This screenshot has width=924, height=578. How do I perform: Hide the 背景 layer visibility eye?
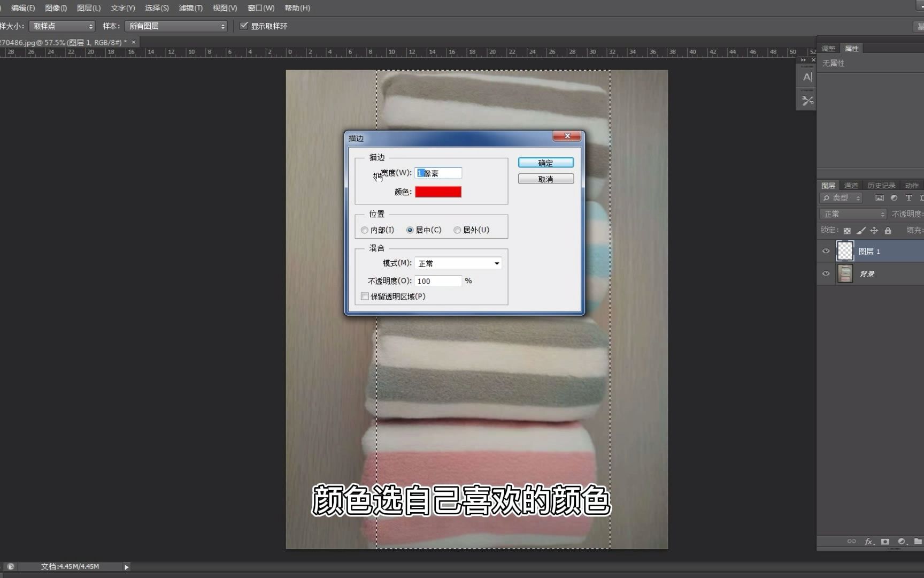click(826, 273)
